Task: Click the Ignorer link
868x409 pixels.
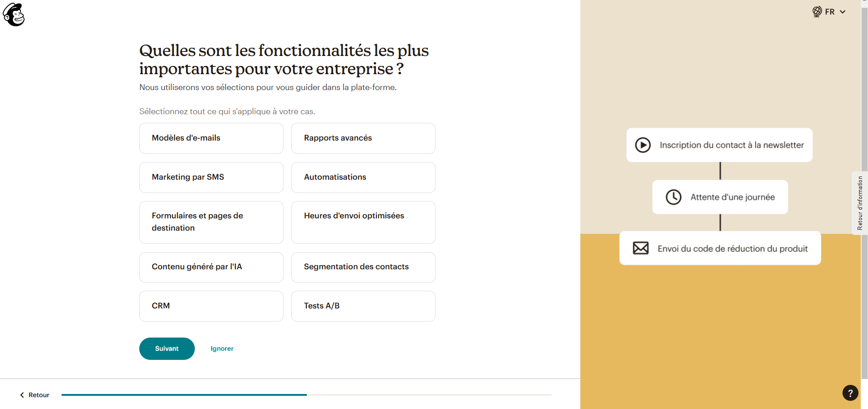Action: coord(222,349)
